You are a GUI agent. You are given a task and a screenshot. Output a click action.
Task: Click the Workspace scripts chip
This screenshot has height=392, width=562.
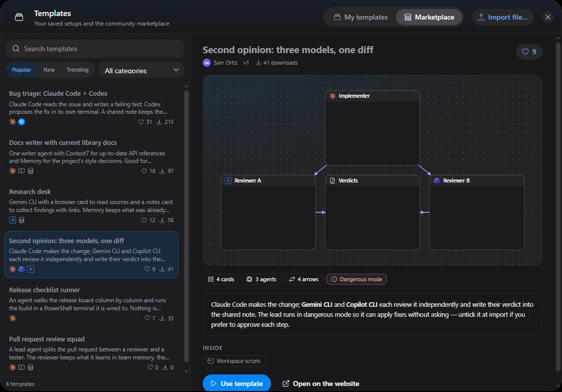(234, 361)
